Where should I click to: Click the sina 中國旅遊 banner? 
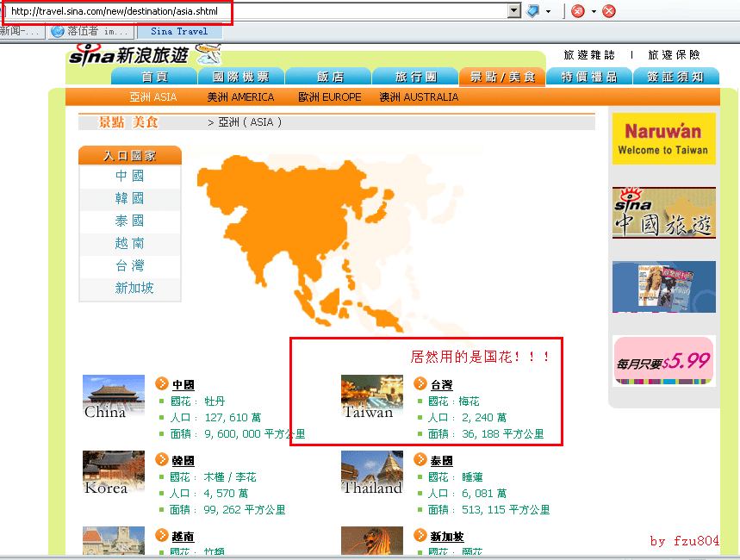[x=663, y=213]
